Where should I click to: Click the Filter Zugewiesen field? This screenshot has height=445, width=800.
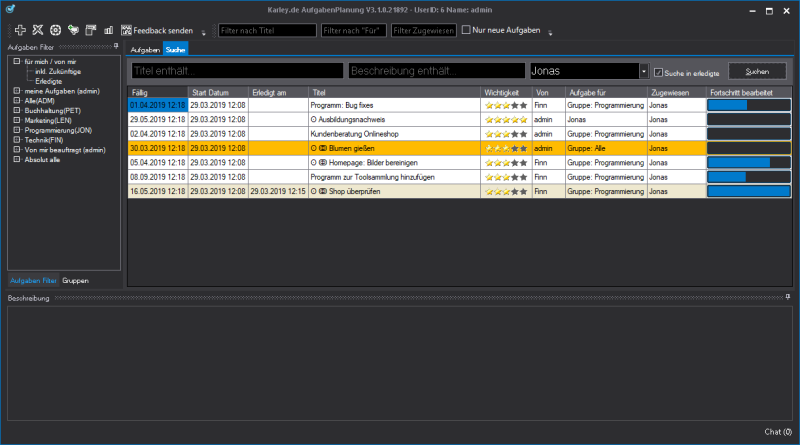click(423, 31)
